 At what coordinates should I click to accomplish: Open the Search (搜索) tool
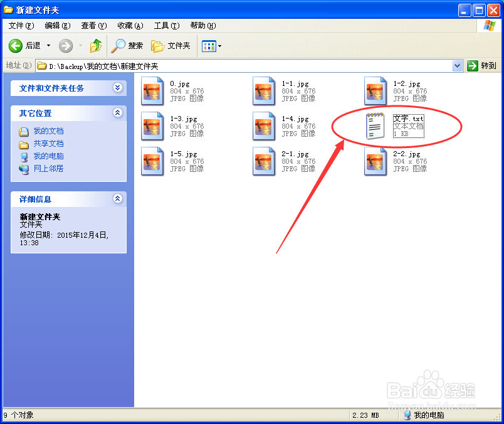tap(127, 46)
